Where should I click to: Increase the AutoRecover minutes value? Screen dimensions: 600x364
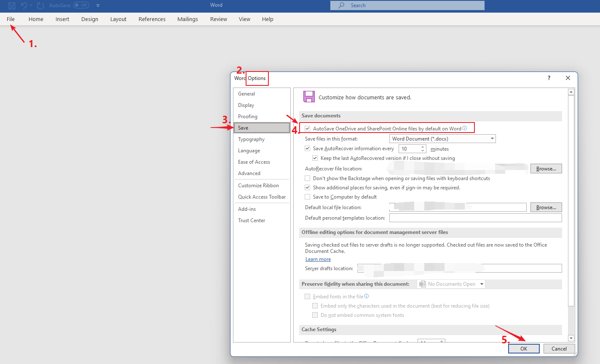tap(423, 147)
